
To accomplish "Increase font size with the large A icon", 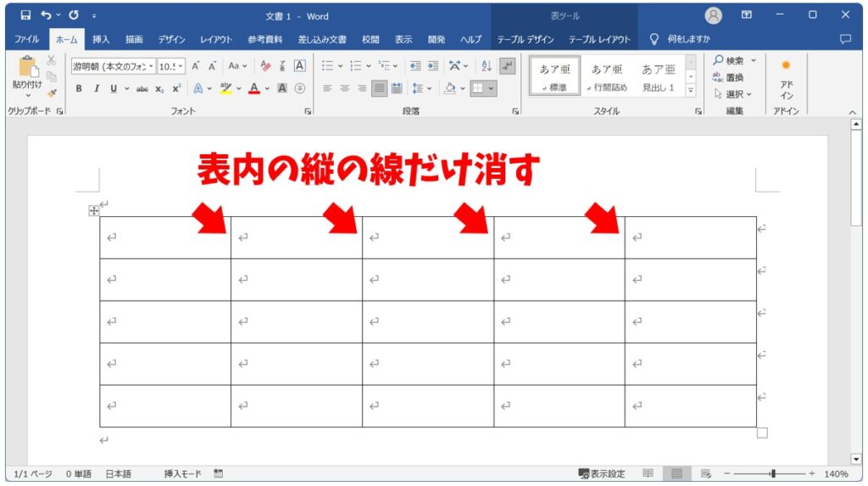I will tap(196, 66).
